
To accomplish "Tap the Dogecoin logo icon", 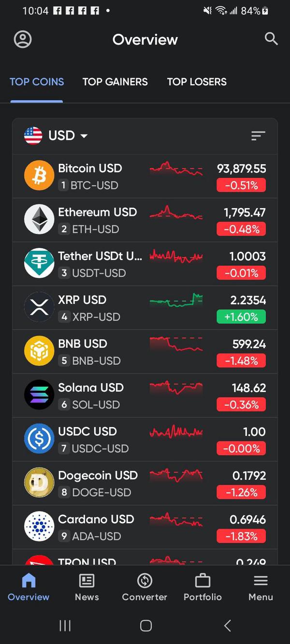I will tap(39, 483).
